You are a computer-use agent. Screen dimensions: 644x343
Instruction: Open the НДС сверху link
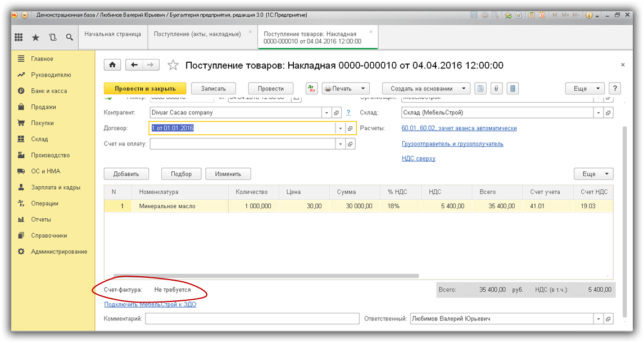(x=418, y=159)
